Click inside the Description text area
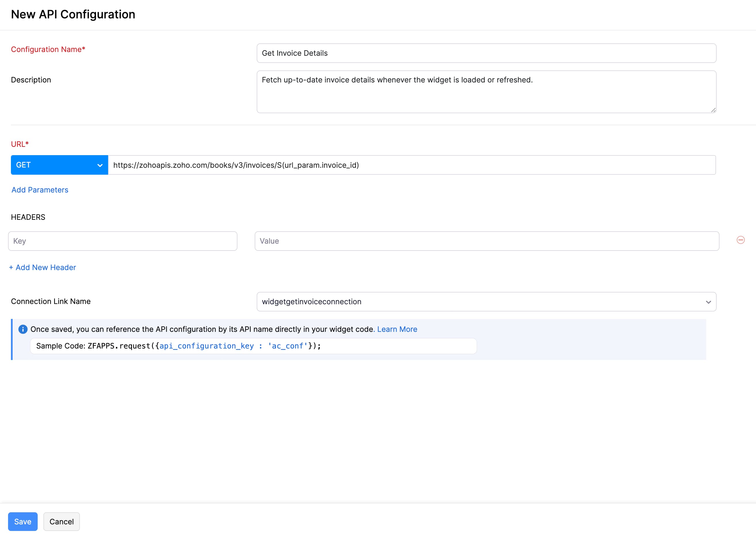The image size is (756, 539). [486, 92]
